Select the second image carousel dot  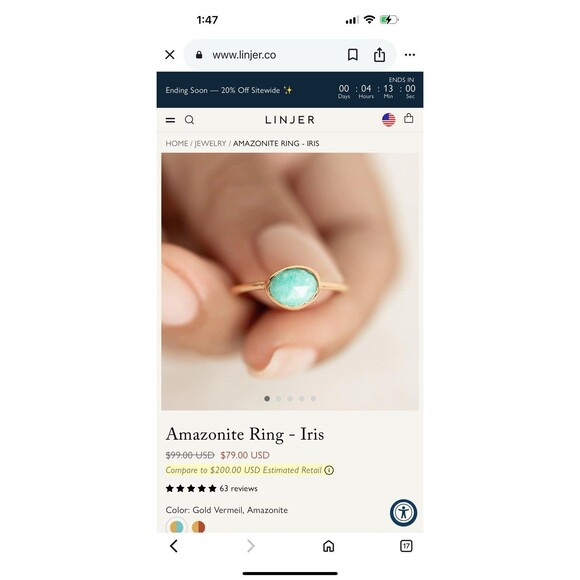[279, 398]
